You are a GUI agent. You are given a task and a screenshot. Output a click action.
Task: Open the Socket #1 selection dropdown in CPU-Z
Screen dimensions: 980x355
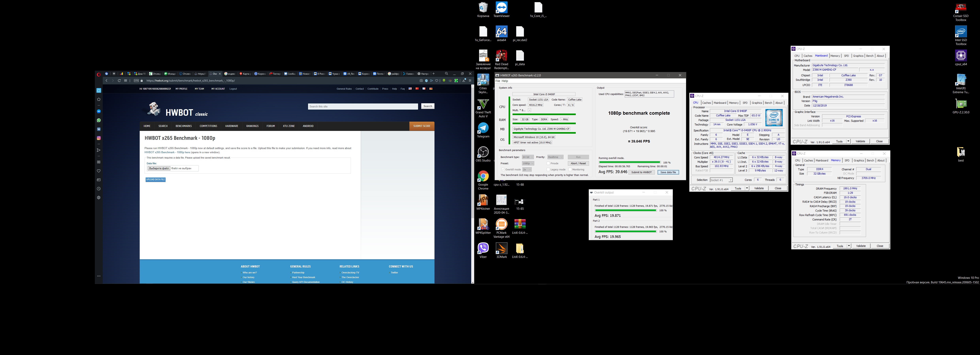pos(721,180)
